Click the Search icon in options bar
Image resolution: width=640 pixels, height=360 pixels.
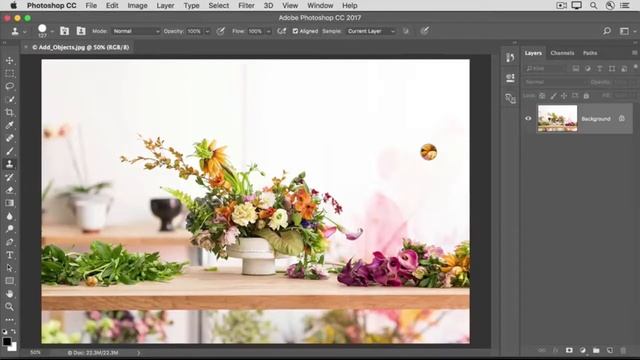coord(607,31)
